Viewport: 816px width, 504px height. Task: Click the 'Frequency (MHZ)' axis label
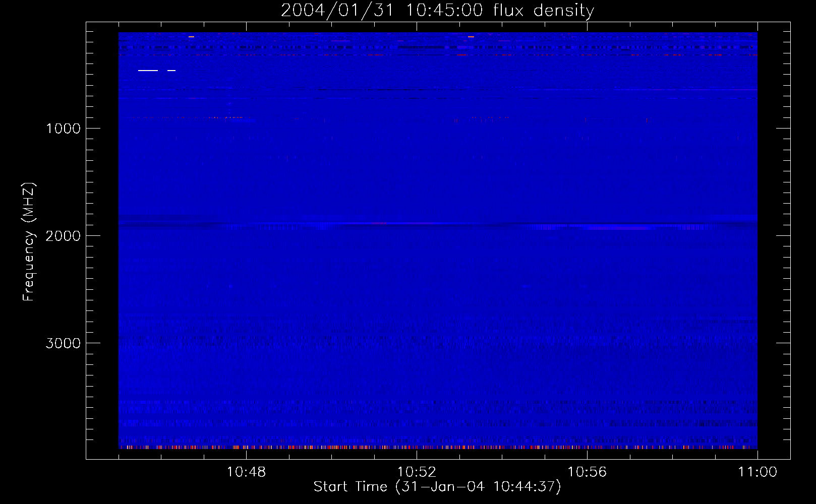[29, 242]
